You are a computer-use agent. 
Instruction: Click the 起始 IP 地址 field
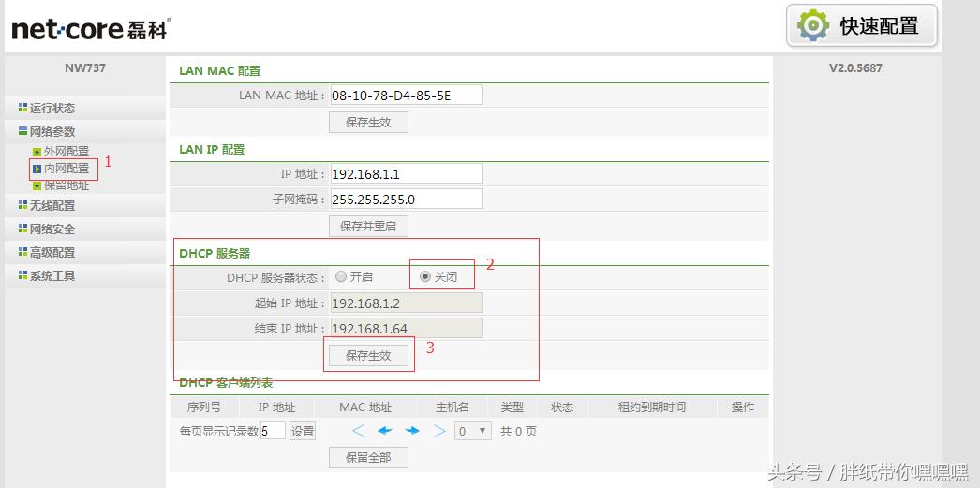click(x=406, y=303)
